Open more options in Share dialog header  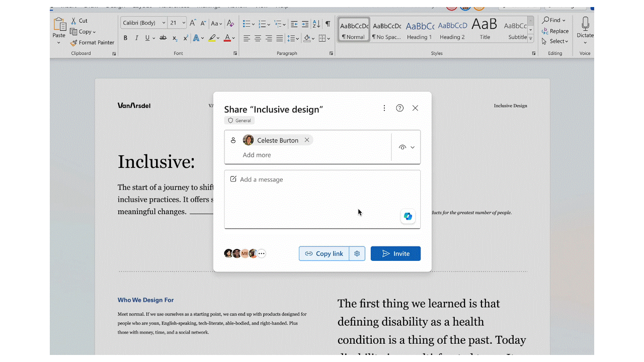tap(384, 108)
